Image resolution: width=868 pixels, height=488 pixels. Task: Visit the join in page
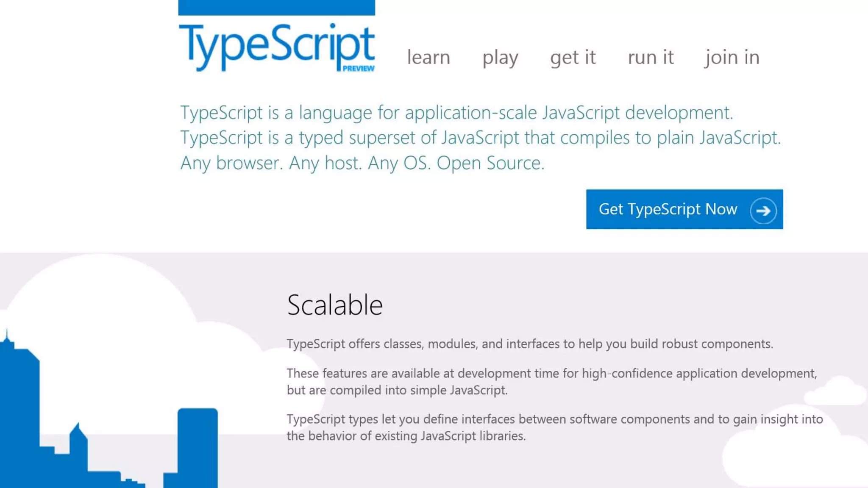[x=732, y=58]
